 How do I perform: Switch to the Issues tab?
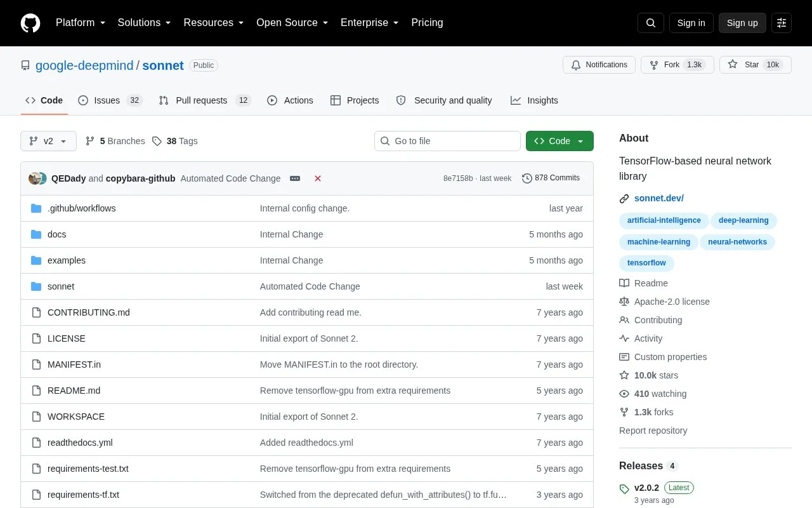(x=110, y=100)
